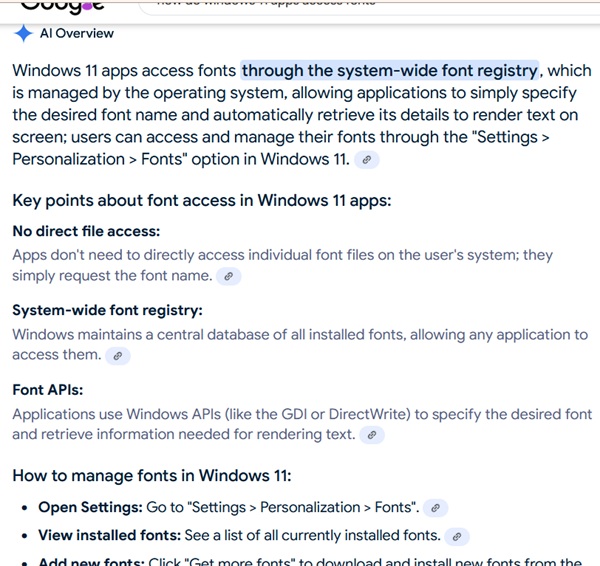The width and height of the screenshot is (600, 566).
Task: Open the source link after 'request the font name'
Action: coord(229,276)
